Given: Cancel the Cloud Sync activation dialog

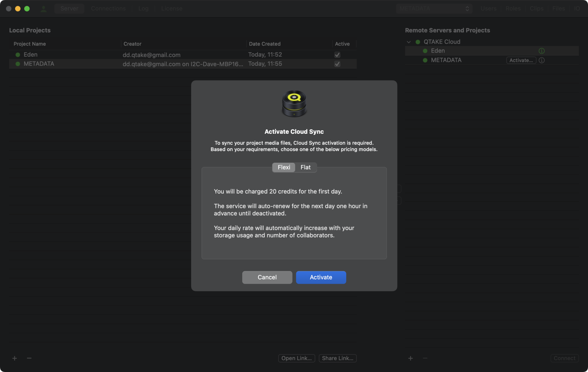Looking at the screenshot, I should pos(267,277).
